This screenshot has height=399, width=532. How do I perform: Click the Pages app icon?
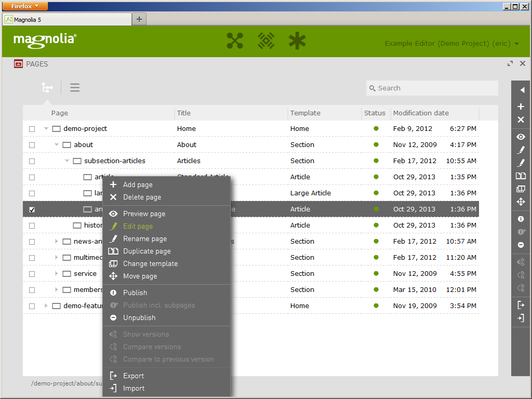point(18,64)
